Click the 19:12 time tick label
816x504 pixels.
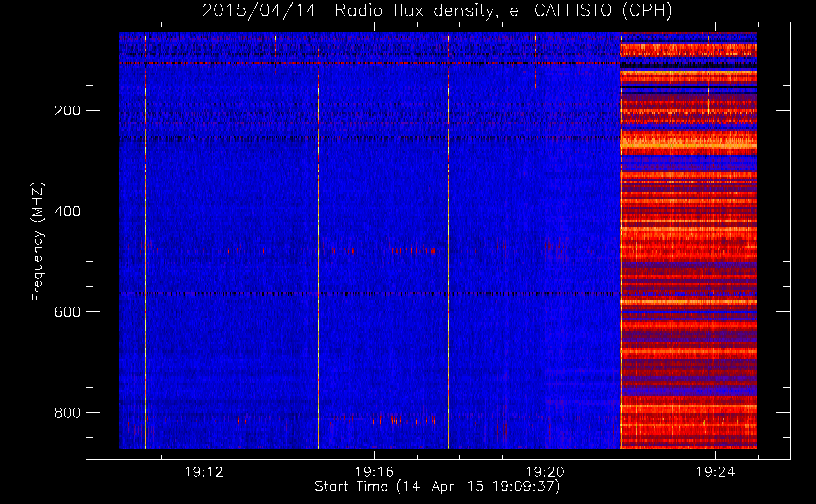(x=204, y=472)
